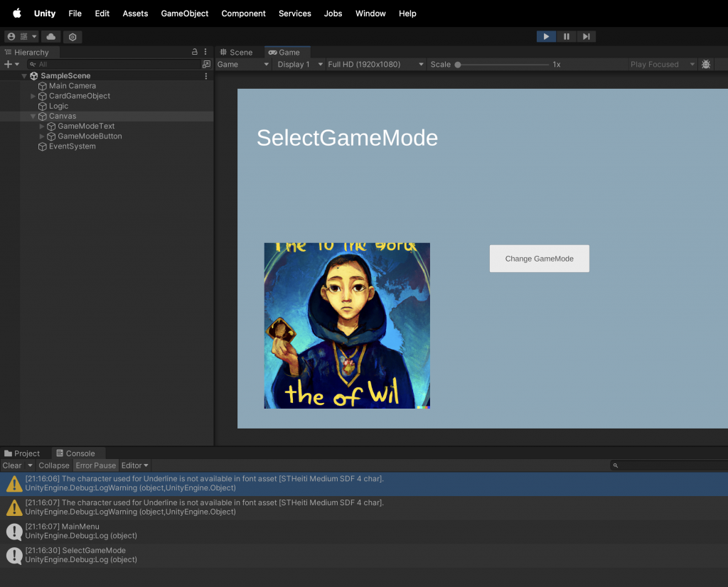This screenshot has height=587, width=728.
Task: Click info icon of MainMenu log
Action: [14, 532]
